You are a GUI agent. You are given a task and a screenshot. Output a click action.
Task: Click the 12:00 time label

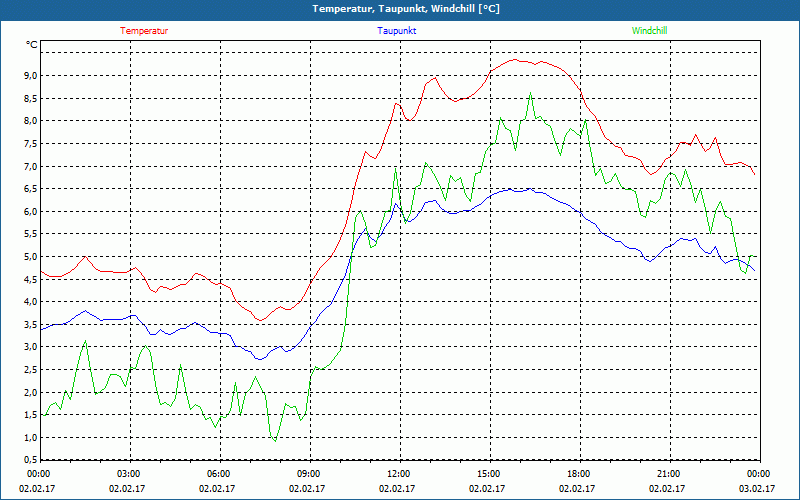pos(400,474)
